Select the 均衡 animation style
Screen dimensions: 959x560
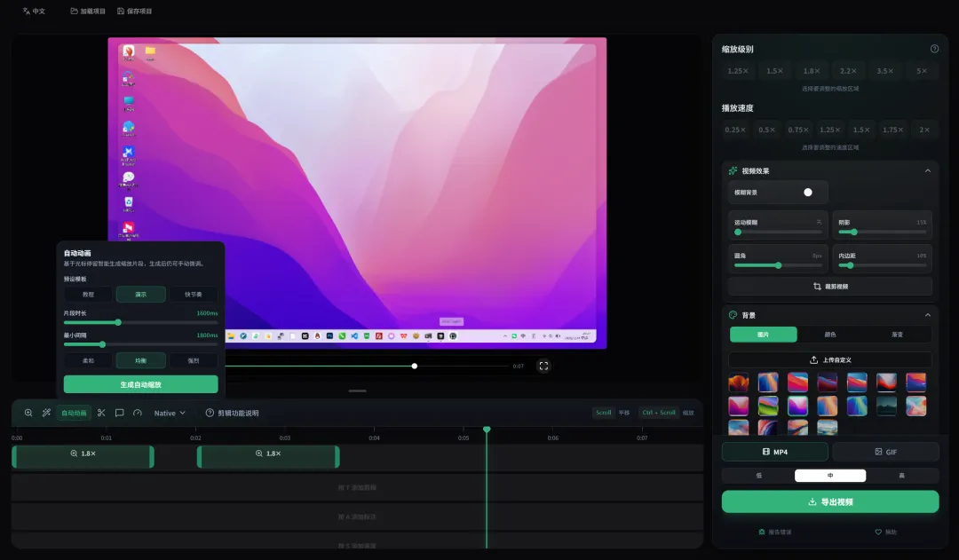(x=140, y=360)
